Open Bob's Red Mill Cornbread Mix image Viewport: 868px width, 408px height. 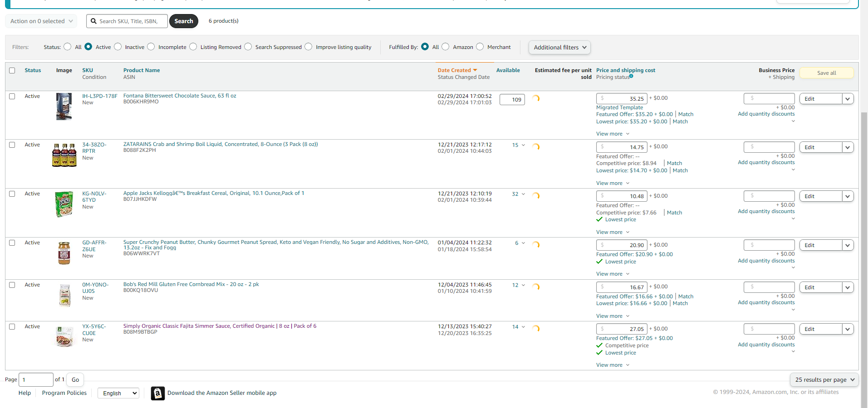tap(65, 295)
